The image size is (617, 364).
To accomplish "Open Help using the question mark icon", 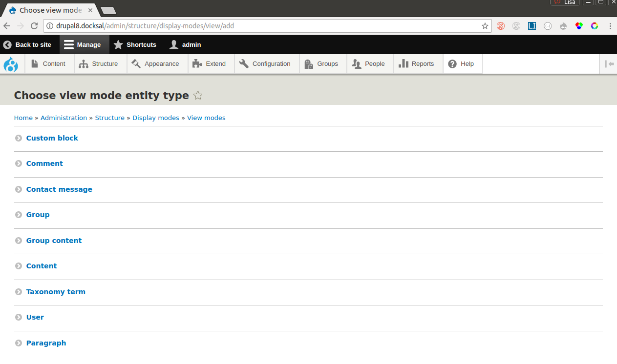I will click(450, 63).
